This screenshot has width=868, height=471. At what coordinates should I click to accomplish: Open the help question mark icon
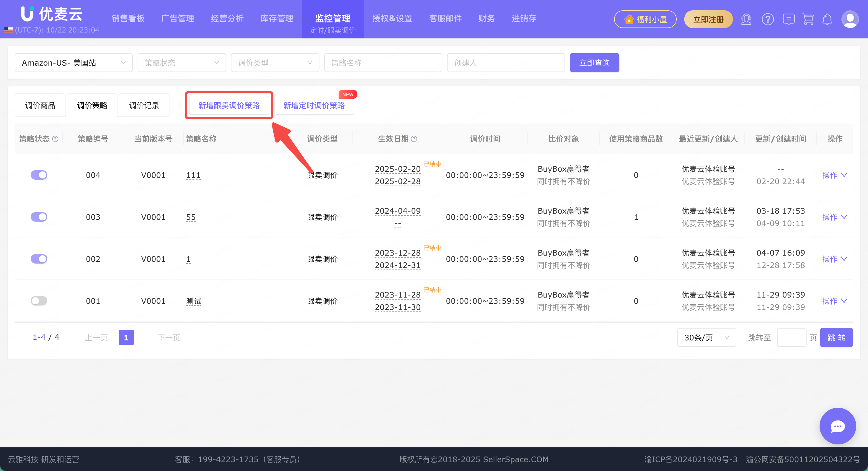pyautogui.click(x=768, y=19)
